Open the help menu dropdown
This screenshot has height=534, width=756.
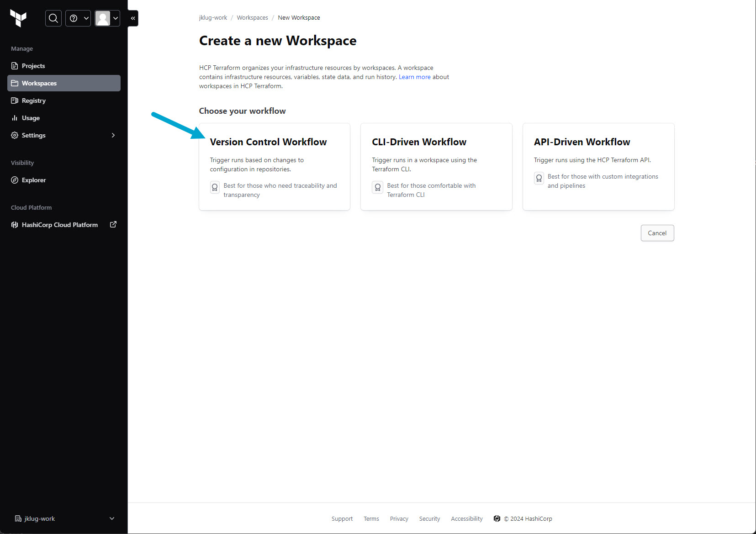[x=78, y=18]
